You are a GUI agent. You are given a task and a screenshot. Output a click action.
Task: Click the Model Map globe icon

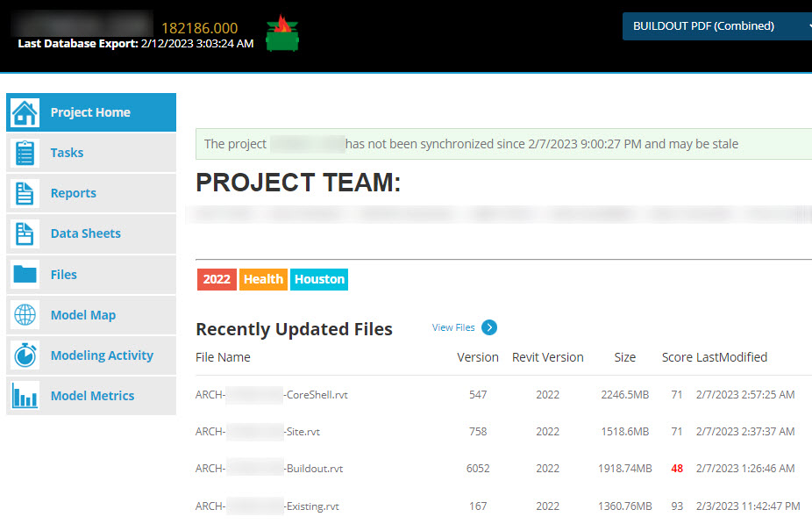[x=25, y=315]
